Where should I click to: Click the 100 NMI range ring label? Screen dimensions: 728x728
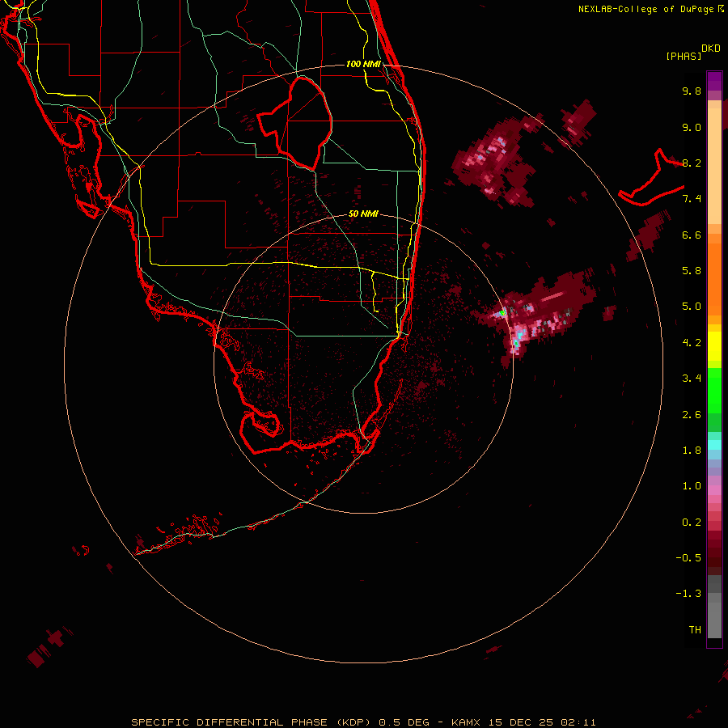point(363,64)
